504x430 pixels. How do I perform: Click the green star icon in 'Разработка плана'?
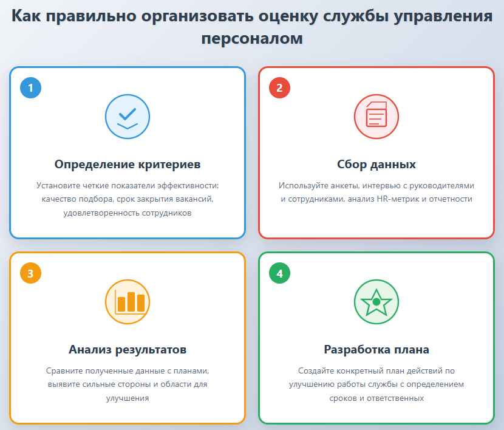(x=377, y=301)
